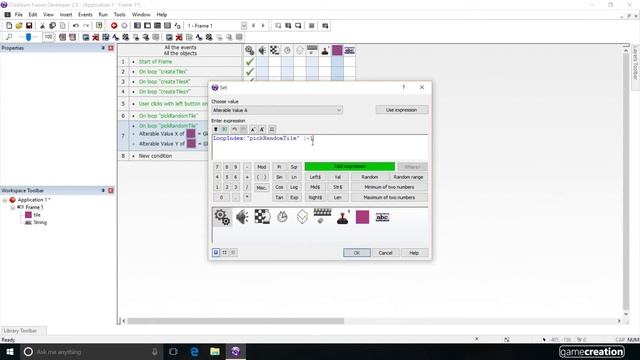Toggle small icons view in Set dialog
This screenshot has height=360, width=640.
coord(224,253)
